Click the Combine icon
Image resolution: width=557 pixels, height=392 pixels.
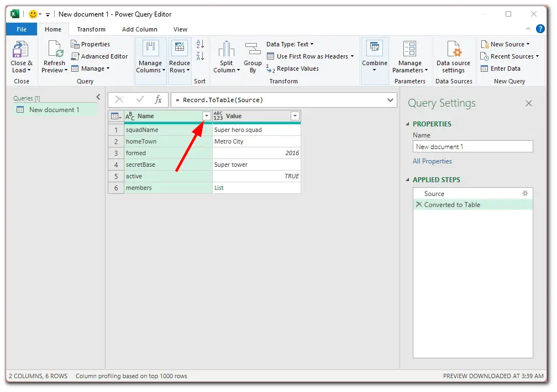point(375,47)
